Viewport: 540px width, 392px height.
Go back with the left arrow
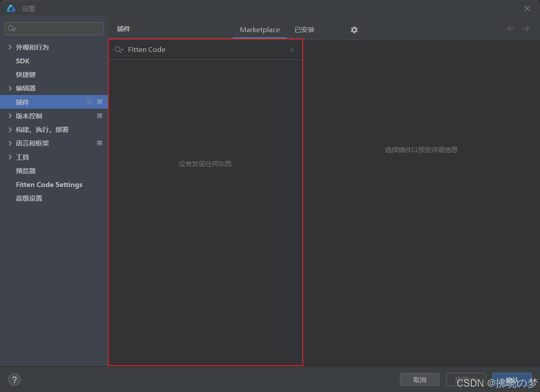[x=511, y=29]
